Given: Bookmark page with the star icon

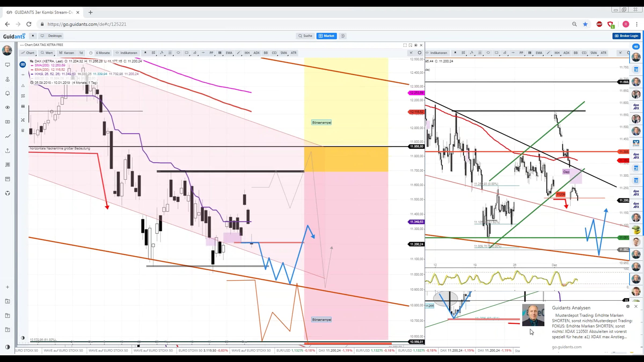Looking at the screenshot, I should 585,24.
